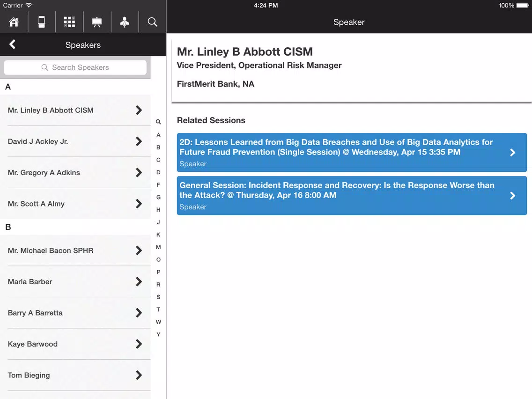The width and height of the screenshot is (532, 399).
Task: Expand David J Ackley Jr. chevron
Action: point(139,141)
